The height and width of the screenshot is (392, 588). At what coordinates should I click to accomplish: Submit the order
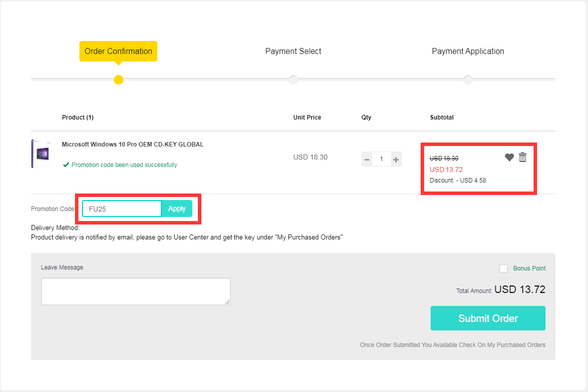pyautogui.click(x=488, y=318)
